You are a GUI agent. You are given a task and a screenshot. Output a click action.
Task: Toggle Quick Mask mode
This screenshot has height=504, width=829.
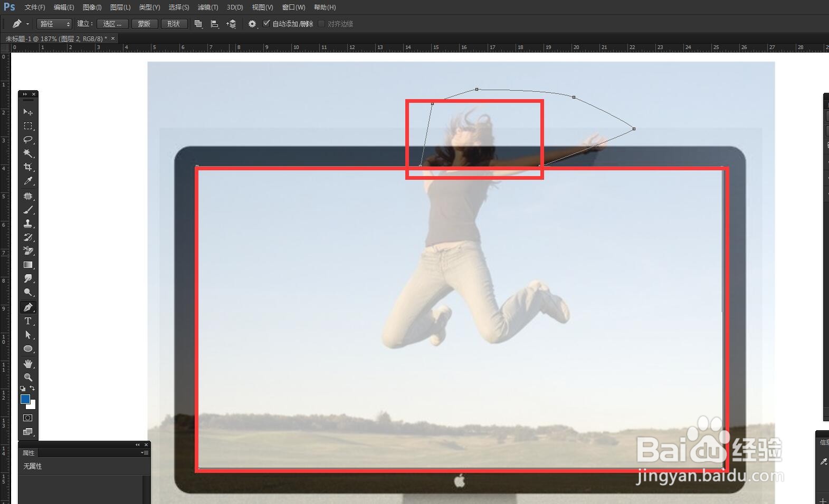click(28, 418)
